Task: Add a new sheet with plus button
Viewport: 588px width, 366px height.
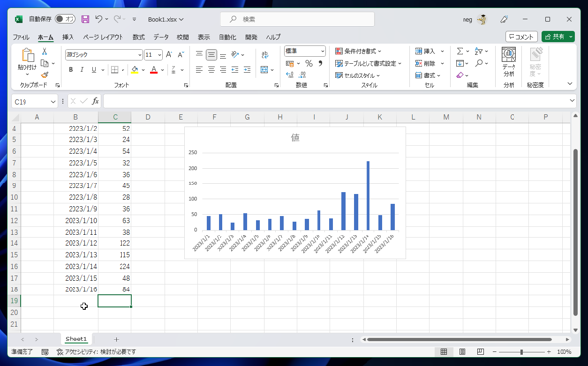Action: tap(116, 340)
